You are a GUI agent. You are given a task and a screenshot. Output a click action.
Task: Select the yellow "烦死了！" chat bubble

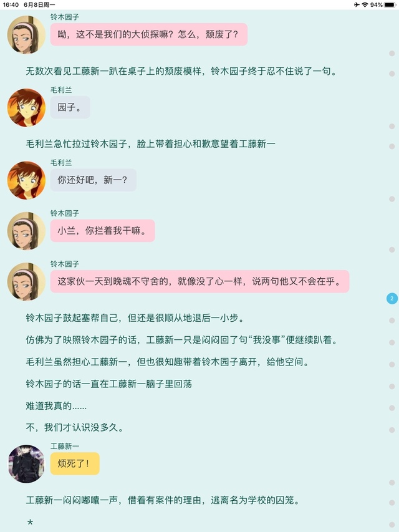tap(75, 463)
